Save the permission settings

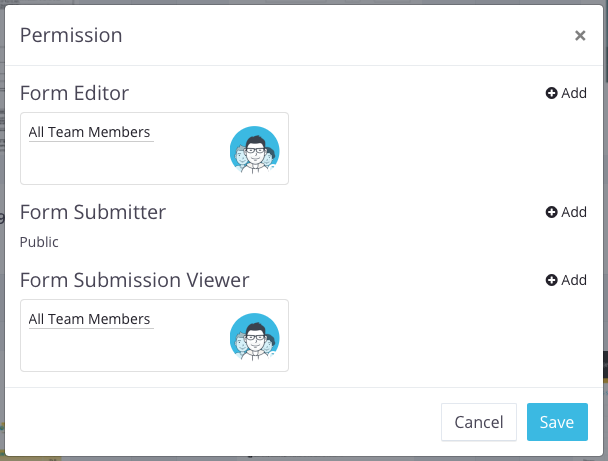[x=557, y=422]
